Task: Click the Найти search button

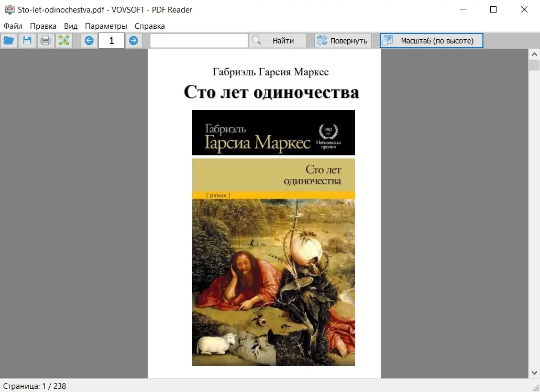Action: pos(278,41)
